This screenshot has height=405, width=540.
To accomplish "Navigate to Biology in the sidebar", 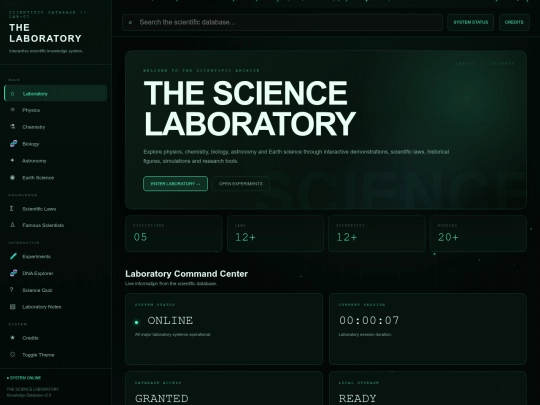I will click(55, 144).
